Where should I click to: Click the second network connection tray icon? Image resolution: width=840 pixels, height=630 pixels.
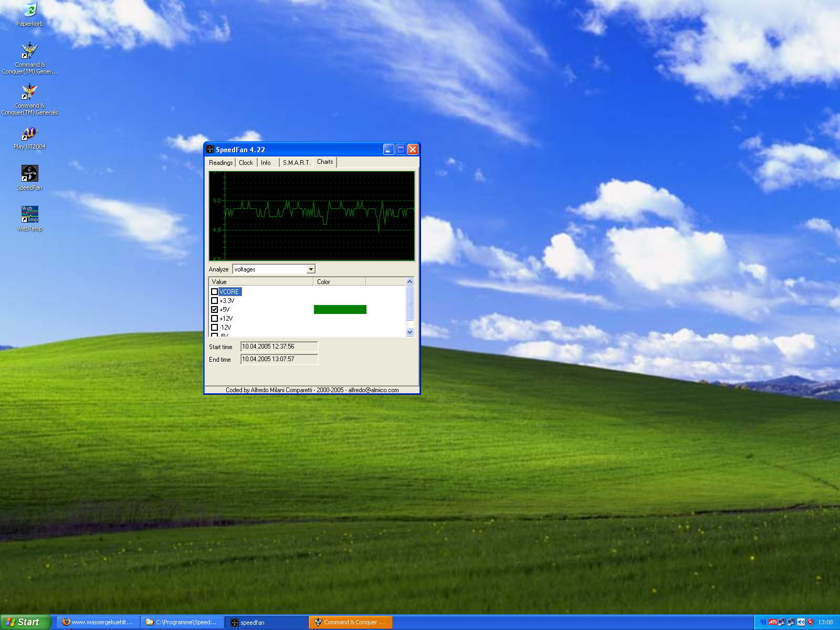[791, 622]
